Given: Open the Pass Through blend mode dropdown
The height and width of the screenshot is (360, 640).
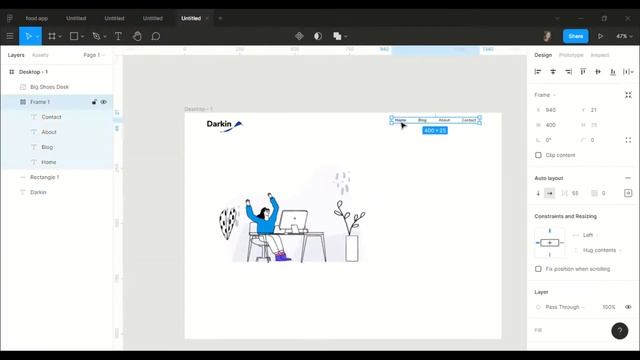Looking at the screenshot, I should (x=564, y=307).
